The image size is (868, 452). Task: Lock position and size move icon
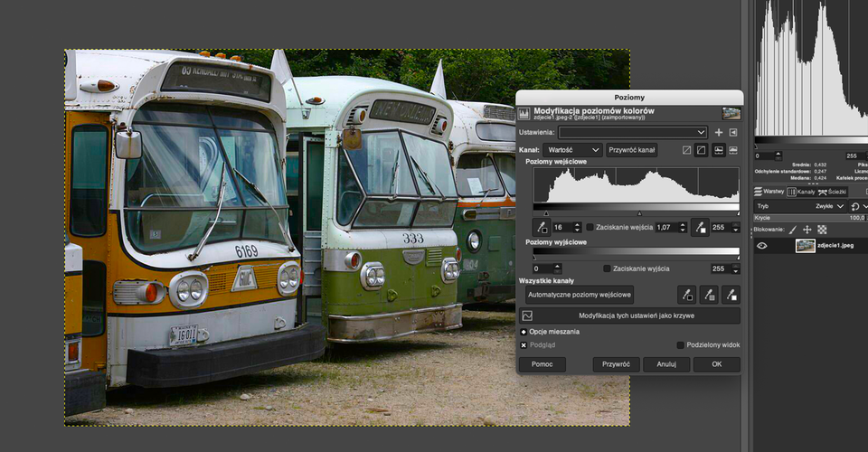807,230
